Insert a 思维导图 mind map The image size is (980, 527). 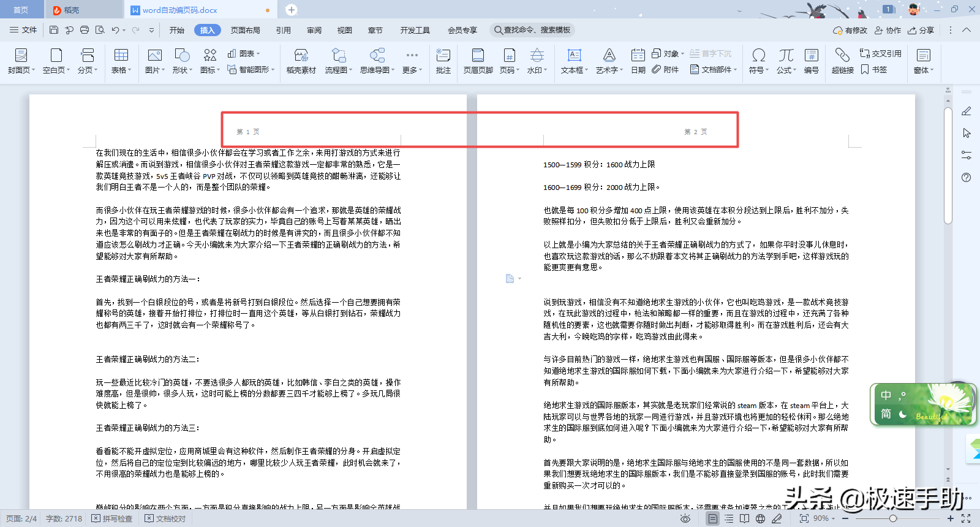[377, 61]
